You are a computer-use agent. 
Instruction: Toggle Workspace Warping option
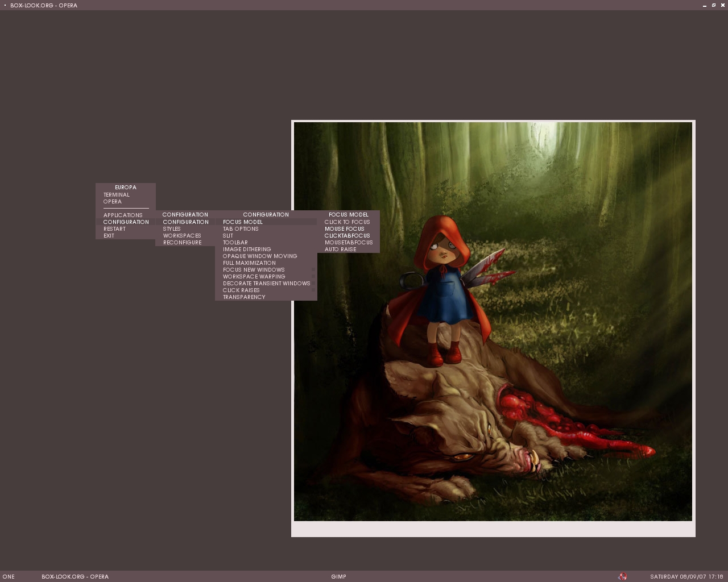(266, 276)
